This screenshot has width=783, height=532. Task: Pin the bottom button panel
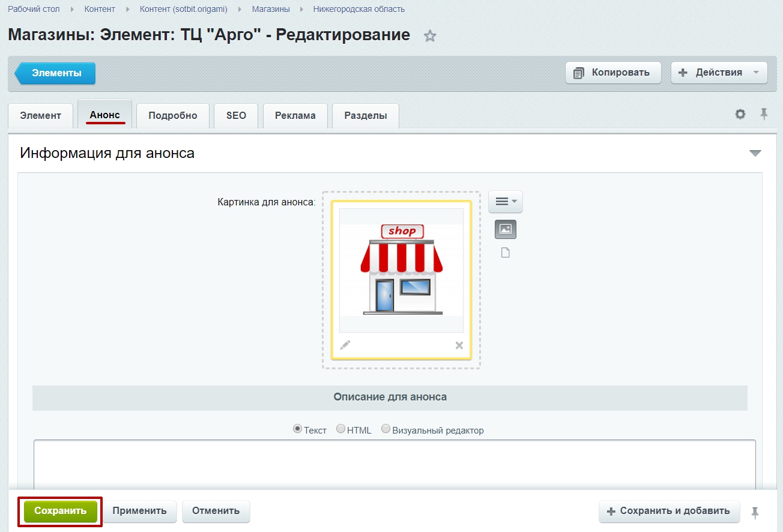point(755,512)
